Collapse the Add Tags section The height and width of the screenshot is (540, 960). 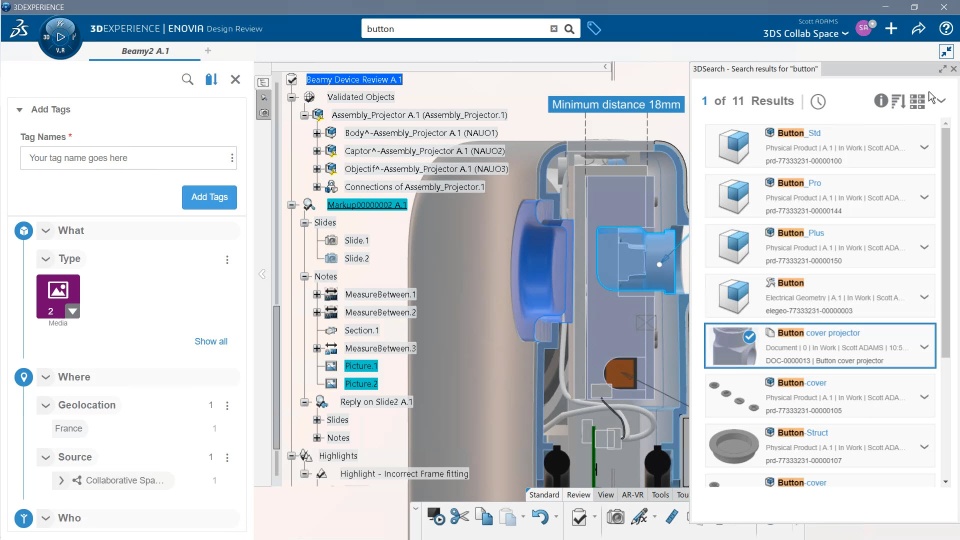click(x=20, y=110)
